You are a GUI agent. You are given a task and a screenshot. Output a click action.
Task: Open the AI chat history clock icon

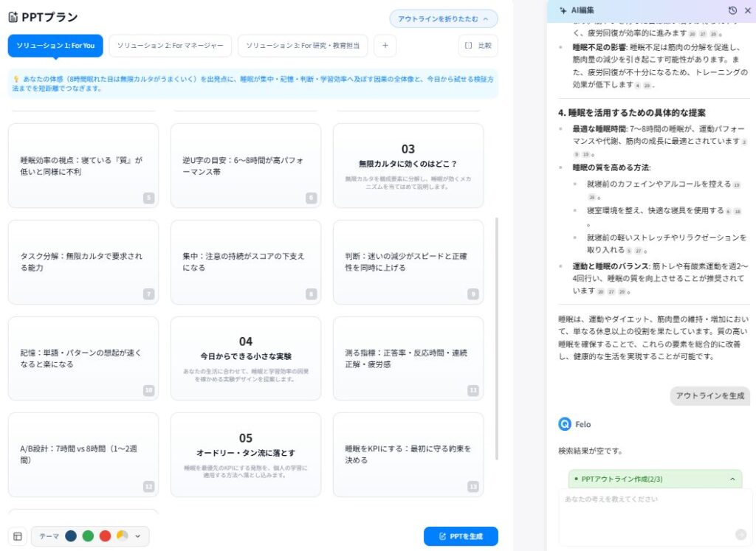click(732, 10)
